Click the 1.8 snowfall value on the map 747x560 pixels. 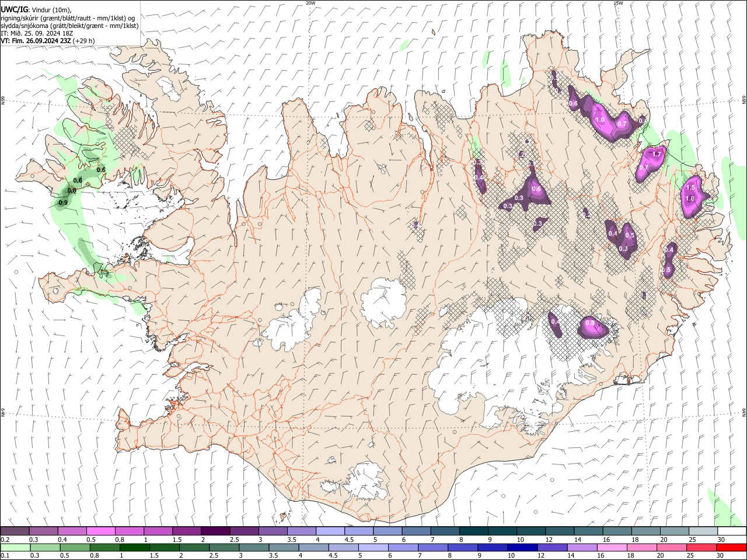coord(690,199)
